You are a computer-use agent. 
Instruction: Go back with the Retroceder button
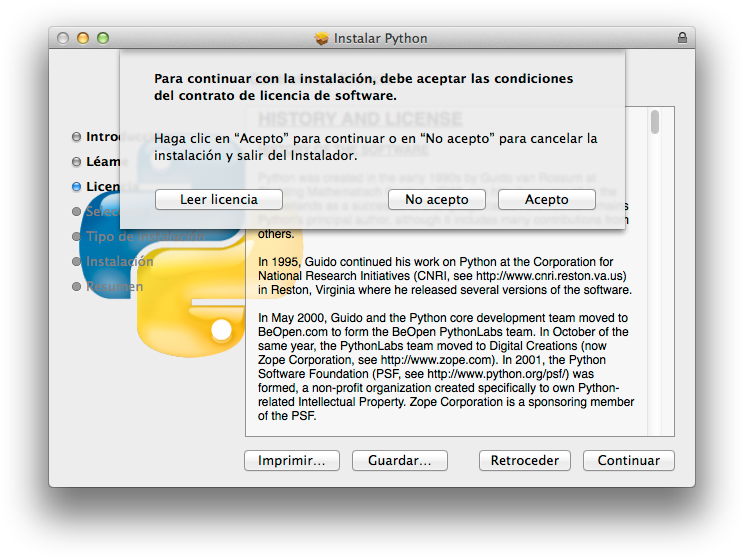pos(525,460)
